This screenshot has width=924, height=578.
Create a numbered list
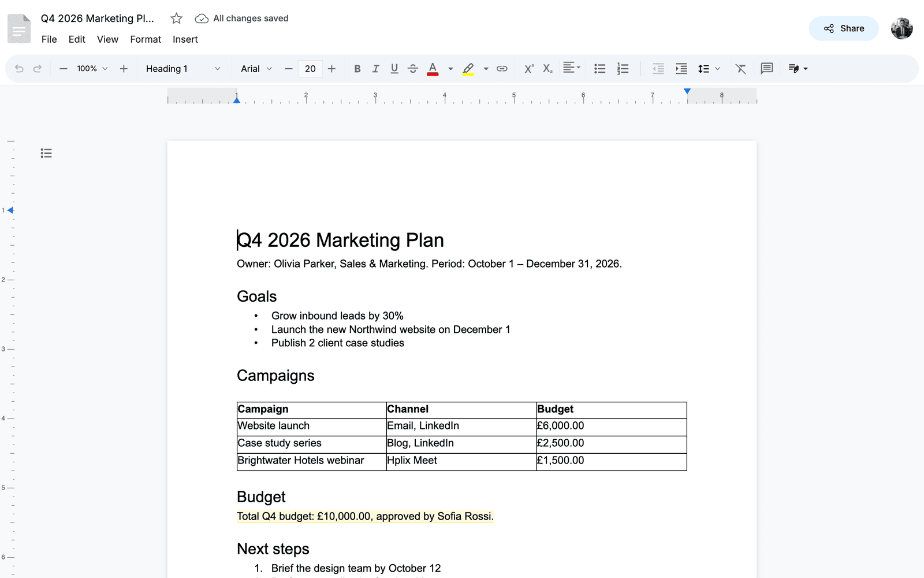pos(623,69)
